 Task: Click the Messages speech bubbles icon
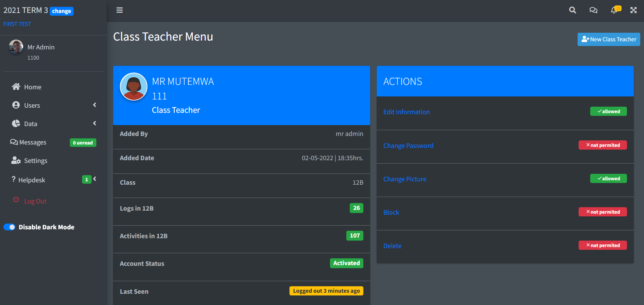tap(14, 142)
